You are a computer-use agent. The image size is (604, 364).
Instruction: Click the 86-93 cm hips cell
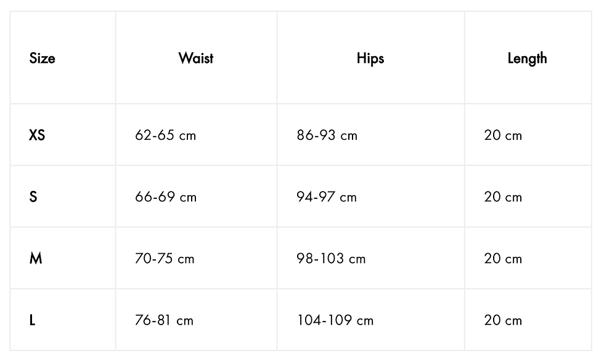point(327,135)
